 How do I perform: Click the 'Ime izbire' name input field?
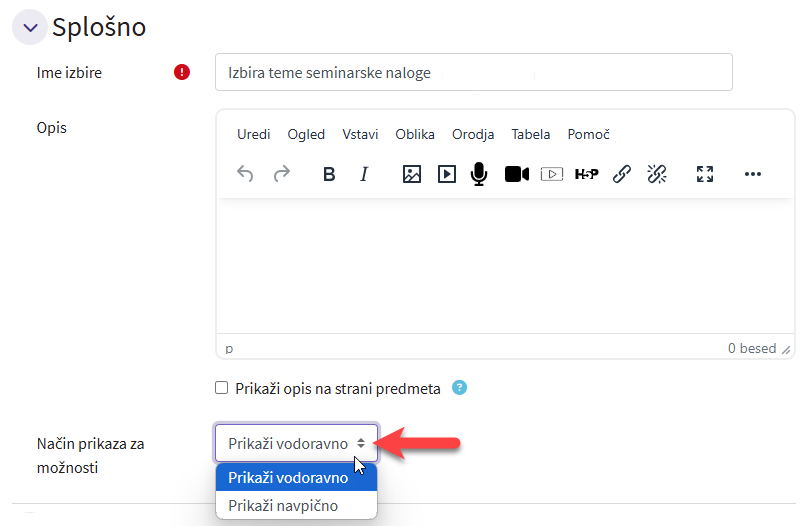[x=473, y=72]
